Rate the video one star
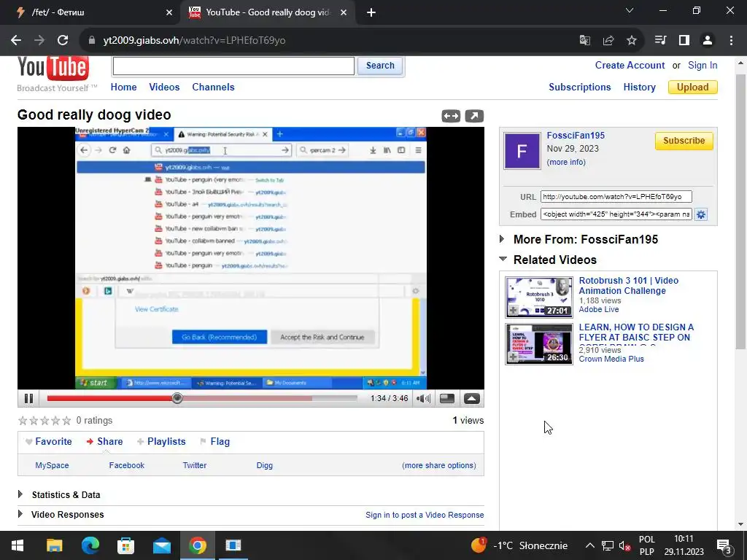The height and width of the screenshot is (560, 747). coord(23,421)
